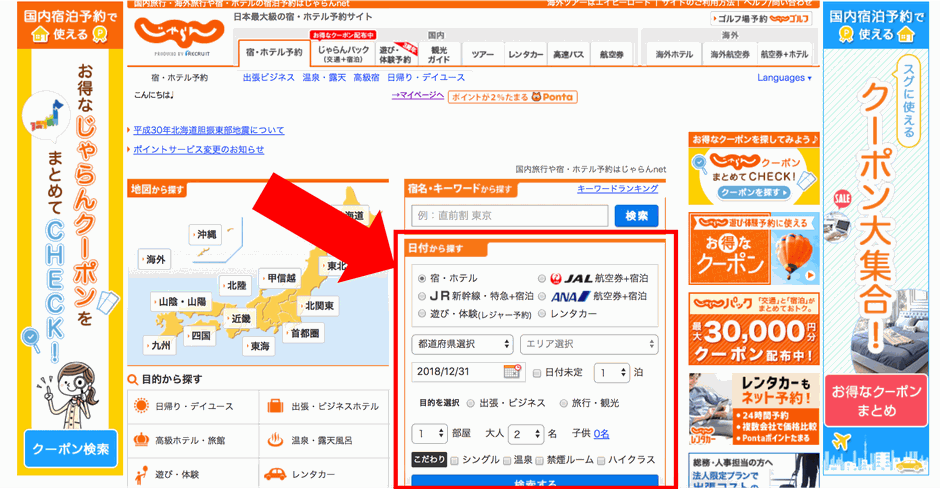Select ANA 航空券+宿泊 radio option
Screen dimensions: 940x489
542,296
